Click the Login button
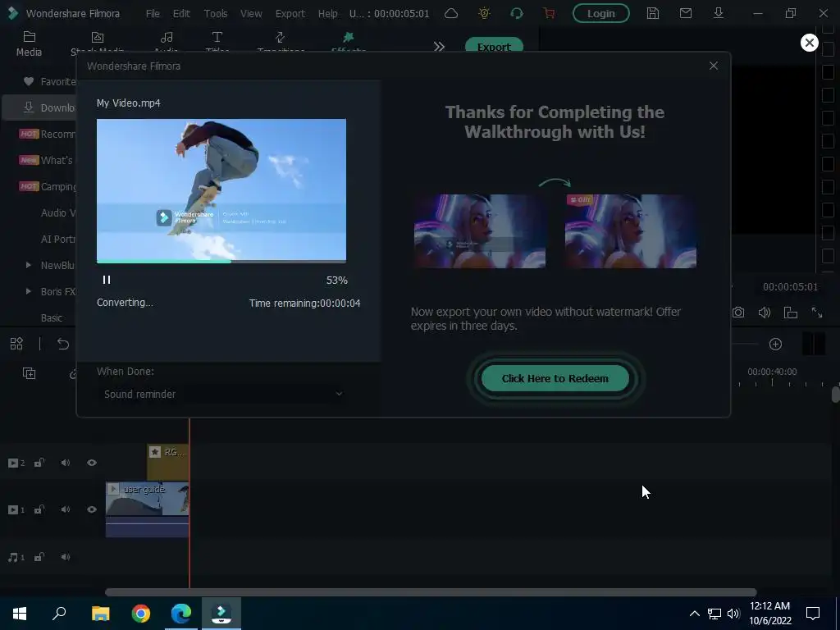Screen dimensions: 840x630 (600, 13)
